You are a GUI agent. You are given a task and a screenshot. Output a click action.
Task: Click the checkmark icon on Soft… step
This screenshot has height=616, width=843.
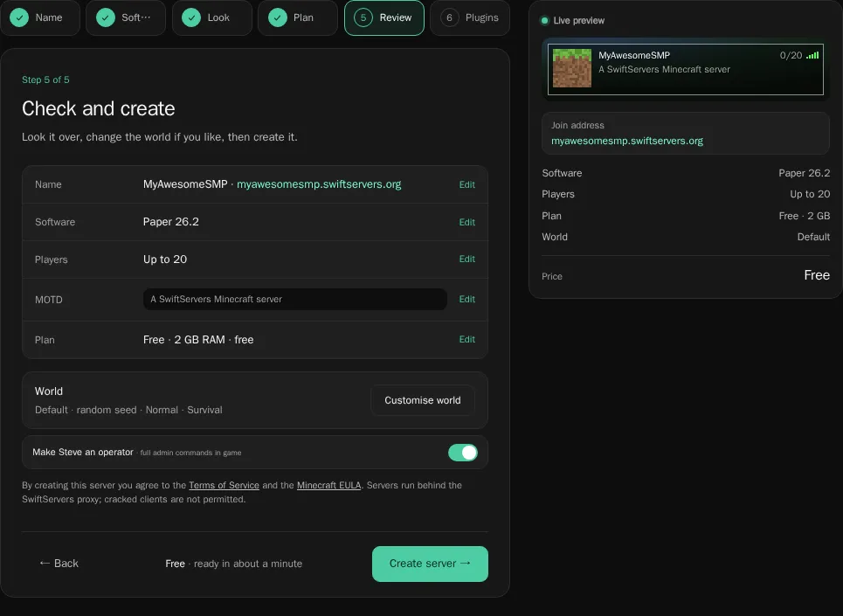[106, 17]
